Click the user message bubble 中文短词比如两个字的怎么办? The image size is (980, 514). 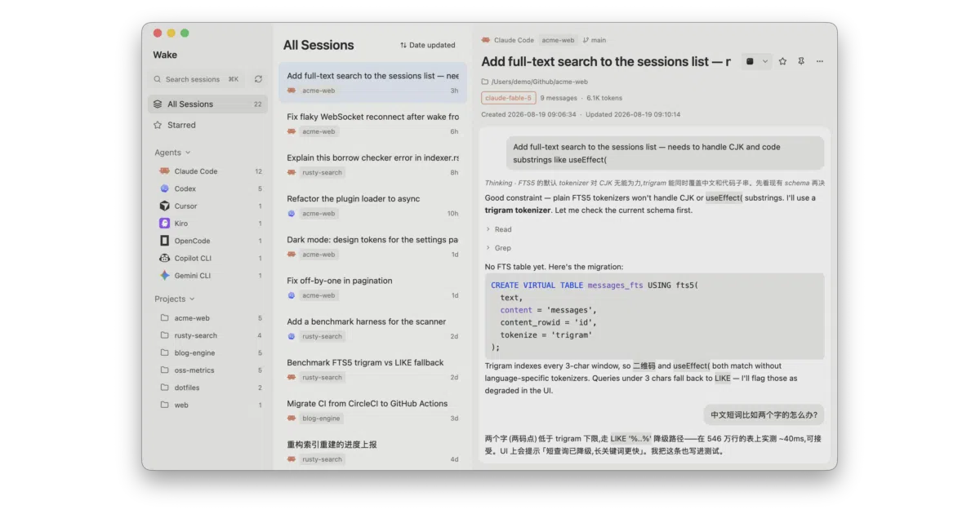click(764, 414)
